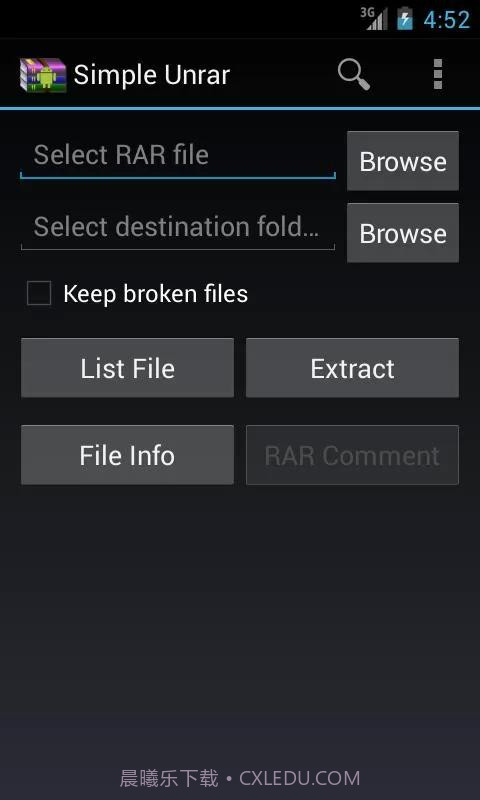Tap the Simple Unrar title text
The width and height of the screenshot is (480, 800).
(151, 76)
